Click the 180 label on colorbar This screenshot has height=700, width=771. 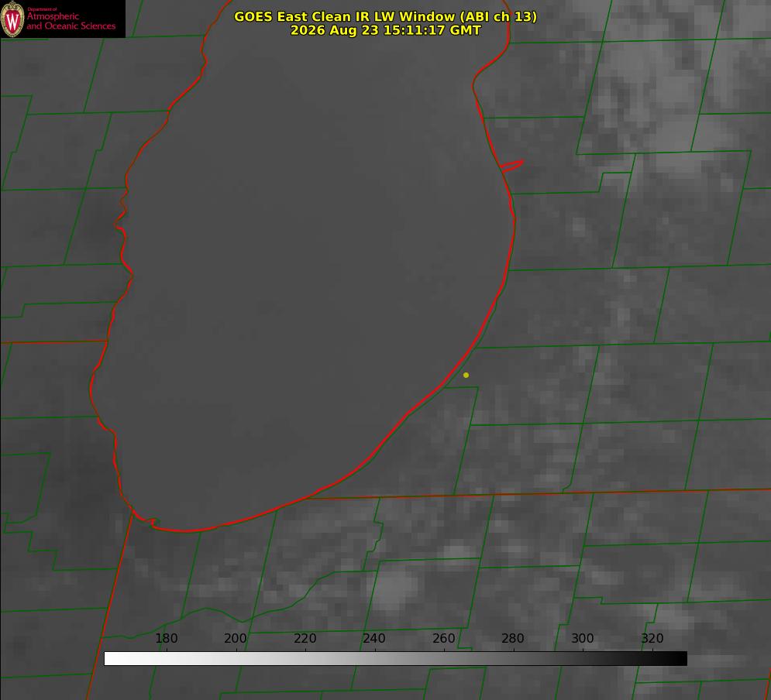(167, 638)
